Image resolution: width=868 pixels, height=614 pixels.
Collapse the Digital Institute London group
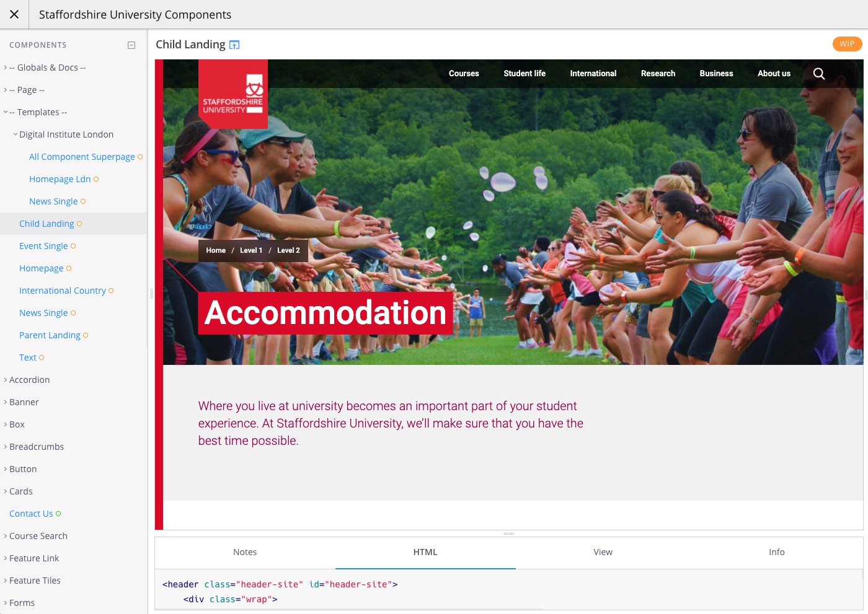click(15, 134)
